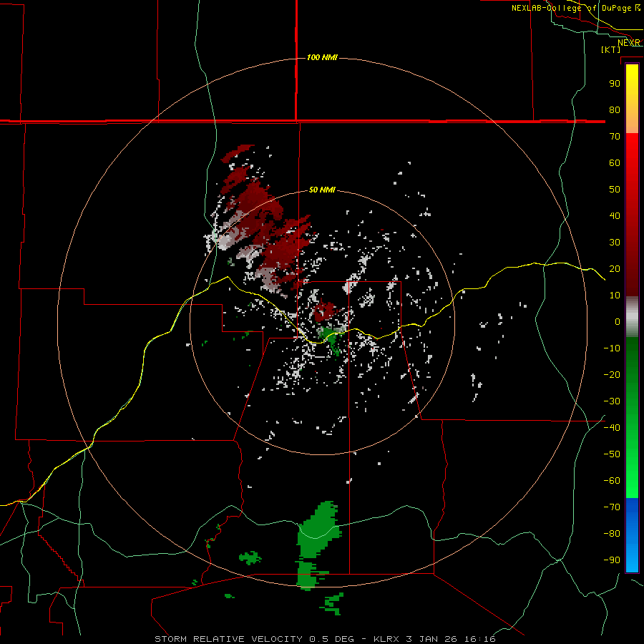Click the positive "80" scale label
The width and height of the screenshot is (644, 644).
tap(615, 109)
